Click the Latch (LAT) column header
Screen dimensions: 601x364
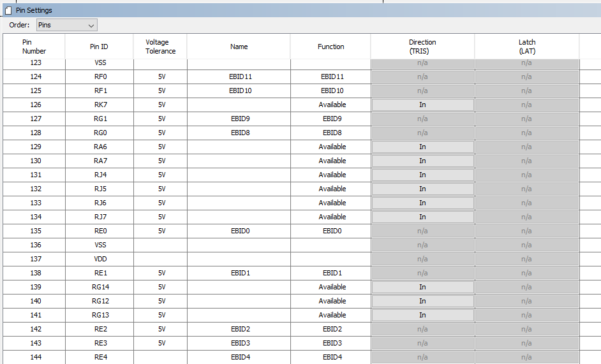coord(527,47)
